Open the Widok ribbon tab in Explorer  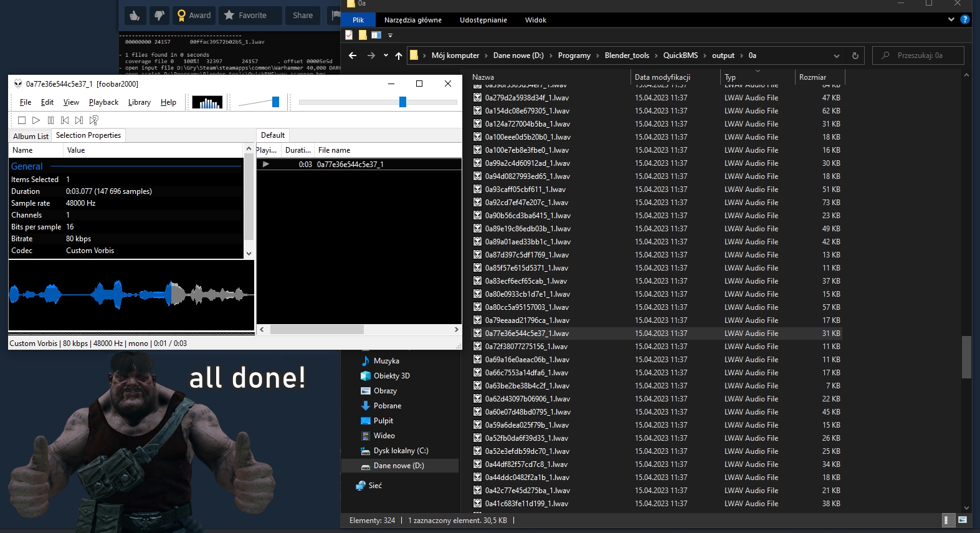[x=536, y=20]
